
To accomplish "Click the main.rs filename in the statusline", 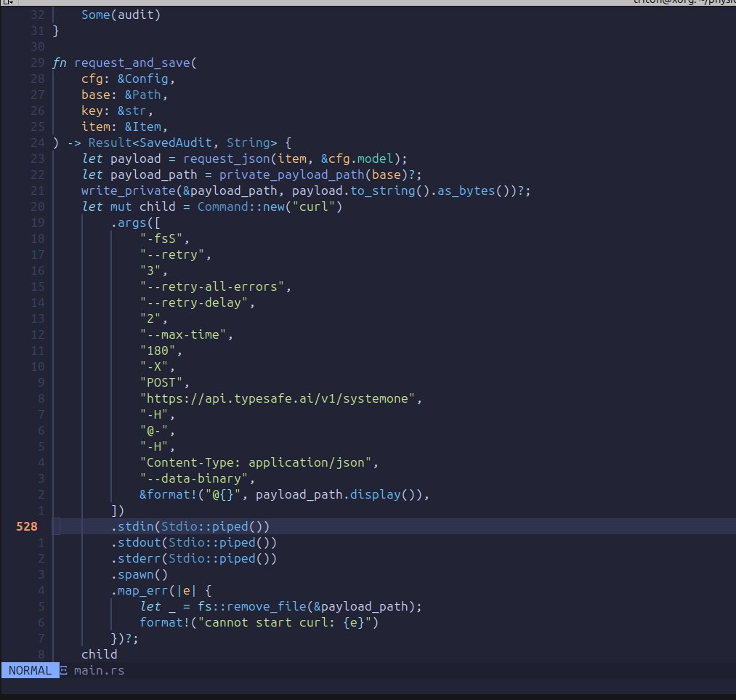I will click(99, 670).
